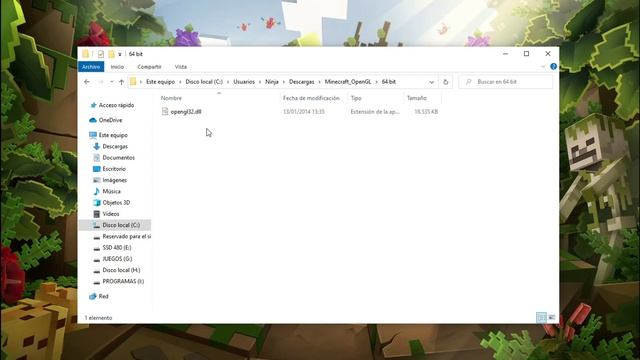Image resolution: width=640 pixels, height=360 pixels.
Task: Open Reservado para el sistema drive
Action: point(127,236)
